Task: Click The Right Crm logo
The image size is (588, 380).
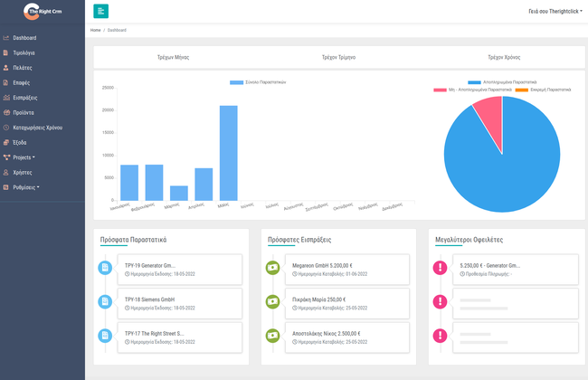Action: click(x=43, y=11)
